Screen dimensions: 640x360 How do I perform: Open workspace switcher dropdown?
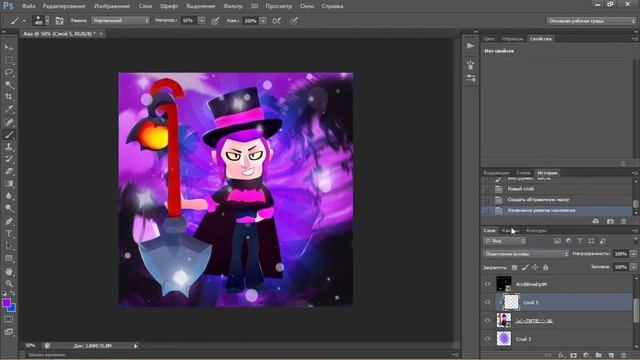tap(591, 21)
